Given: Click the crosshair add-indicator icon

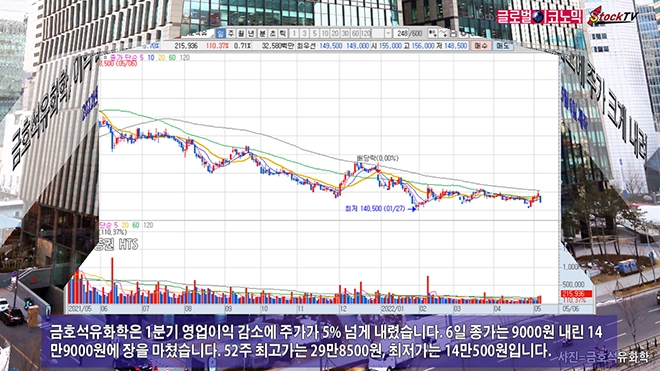Looking at the screenshot, I should click(x=432, y=33).
